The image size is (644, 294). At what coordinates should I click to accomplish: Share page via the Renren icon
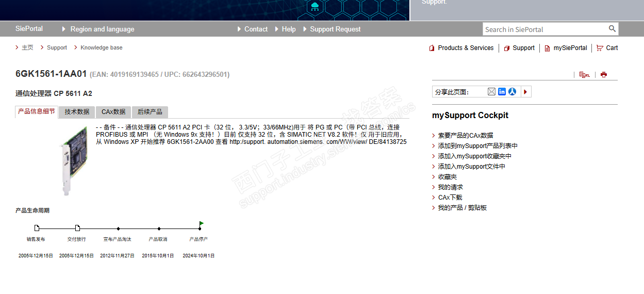point(512,92)
